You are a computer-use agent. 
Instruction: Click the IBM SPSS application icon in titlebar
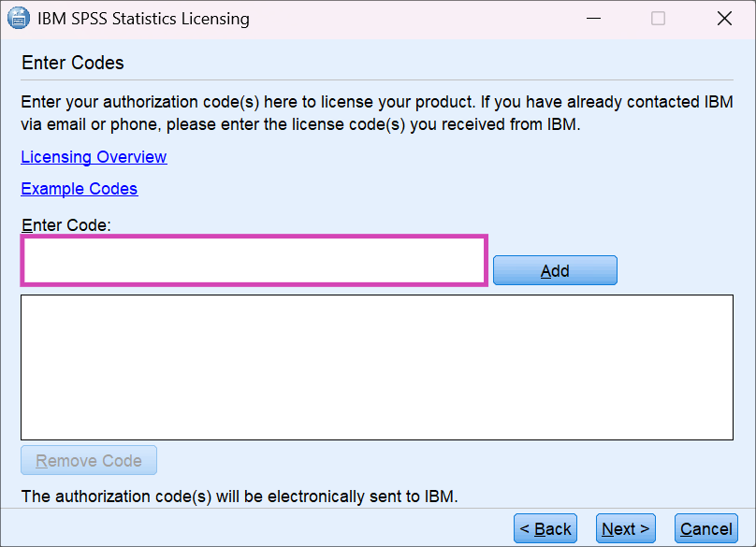pyautogui.click(x=19, y=18)
